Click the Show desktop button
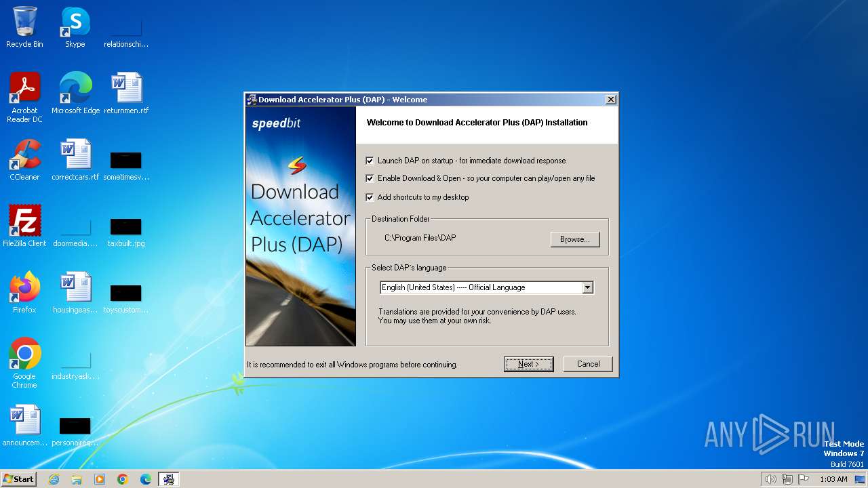Screen dimensions: 868x488 pyautogui.click(x=861, y=479)
